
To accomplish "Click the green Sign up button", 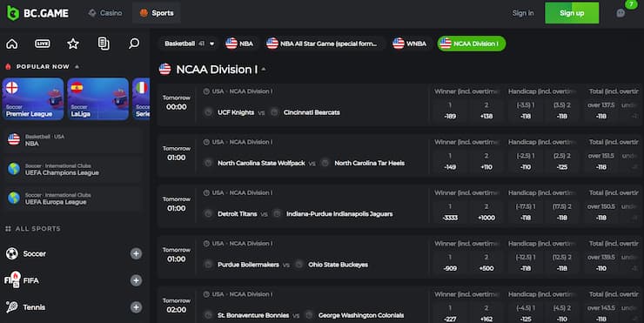I will 572,13.
